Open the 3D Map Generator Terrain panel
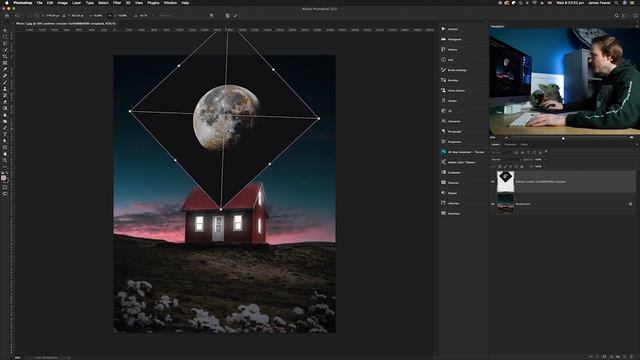640x360 pixels. click(463, 152)
